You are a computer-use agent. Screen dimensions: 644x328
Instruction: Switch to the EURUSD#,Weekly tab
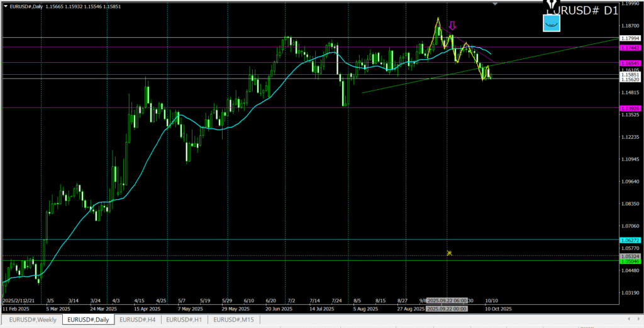point(32,320)
